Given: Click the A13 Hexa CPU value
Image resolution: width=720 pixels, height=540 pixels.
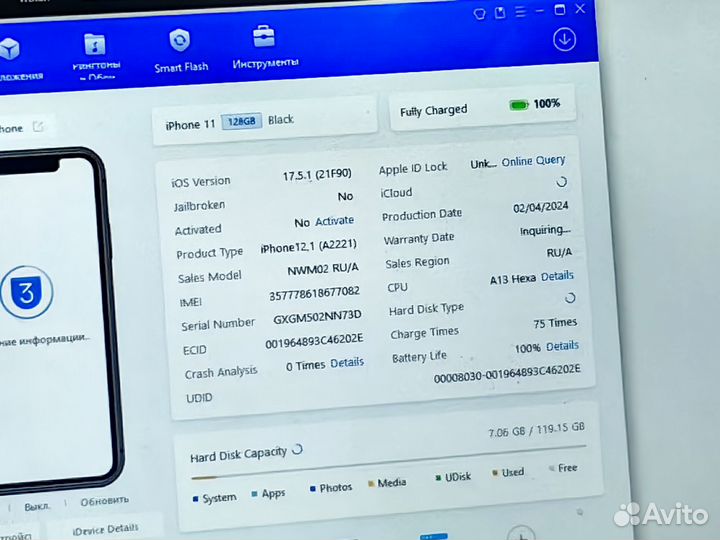Looking at the screenshot, I should [512, 279].
